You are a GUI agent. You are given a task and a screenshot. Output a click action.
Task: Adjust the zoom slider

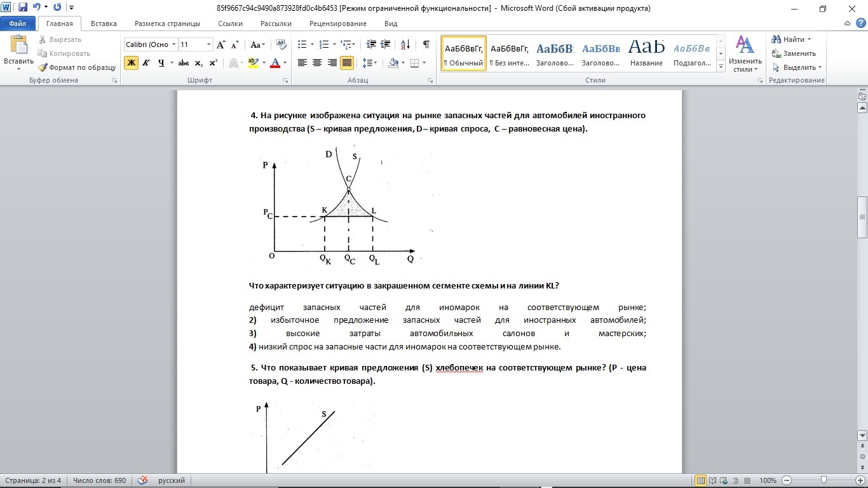pyautogui.click(x=824, y=480)
